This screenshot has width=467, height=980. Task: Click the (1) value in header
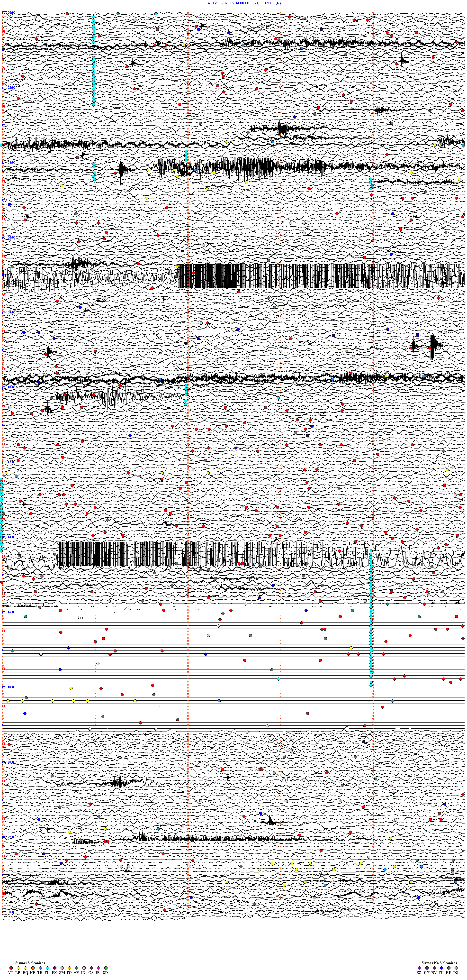pyautogui.click(x=258, y=3)
